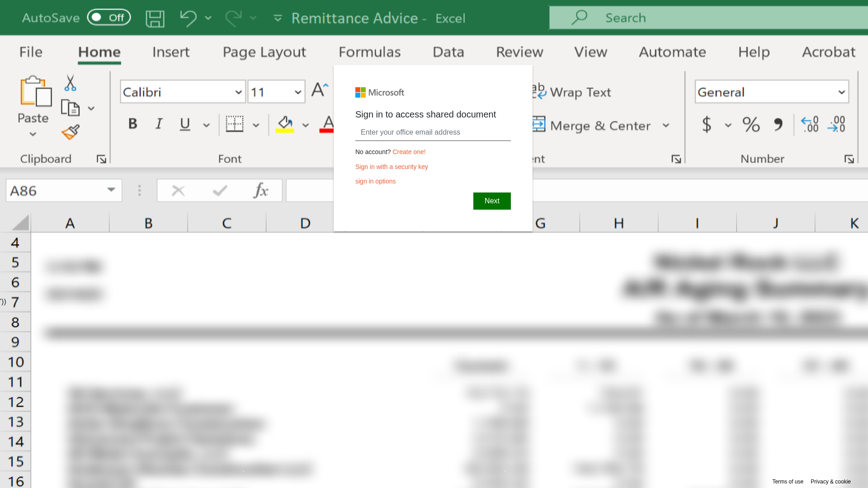Expand the Accounting format arrow
This screenshot has width=868, height=488.
click(x=728, y=125)
